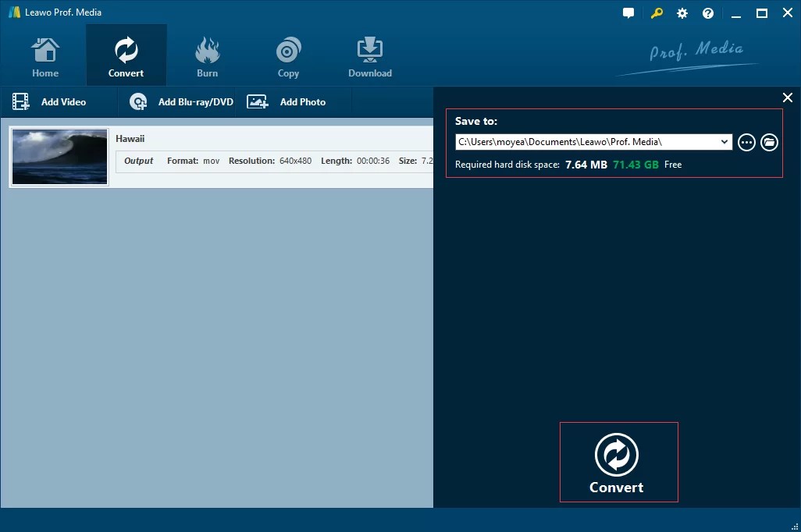Open the Burn module
Image resolution: width=801 pixels, height=532 pixels.
click(207, 55)
